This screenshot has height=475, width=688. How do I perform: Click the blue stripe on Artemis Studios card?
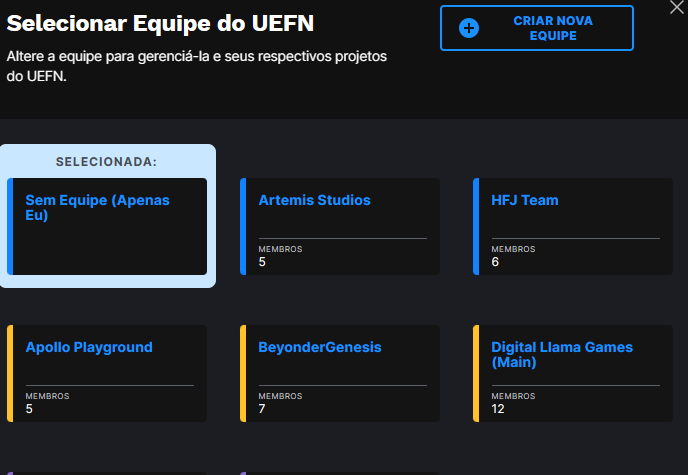click(x=243, y=226)
